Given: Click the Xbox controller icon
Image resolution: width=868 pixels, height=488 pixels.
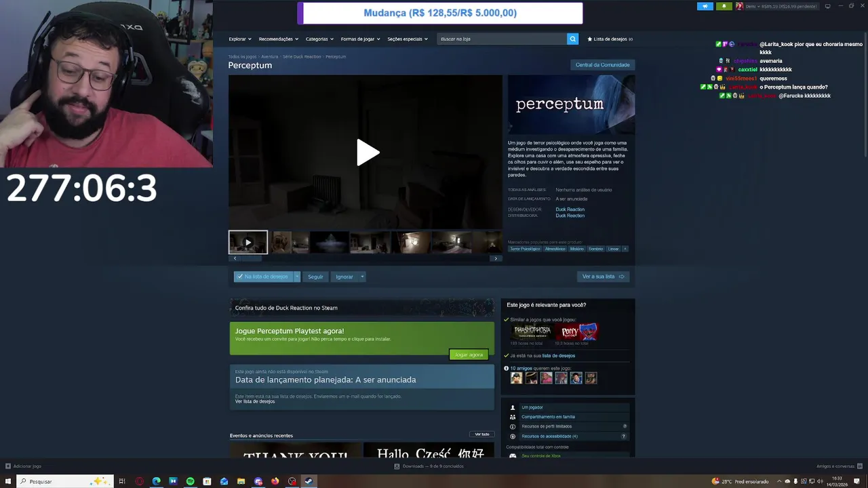Looking at the screenshot, I should pos(513,455).
